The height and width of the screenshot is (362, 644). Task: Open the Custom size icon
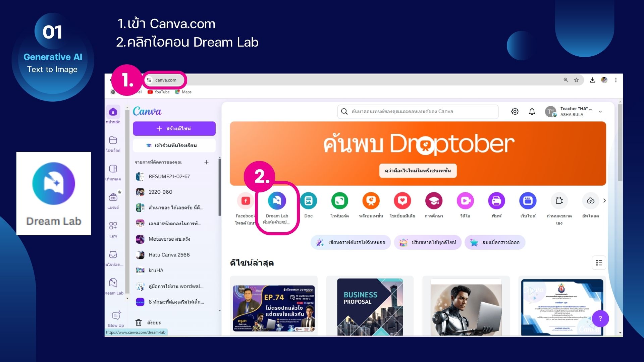559,201
